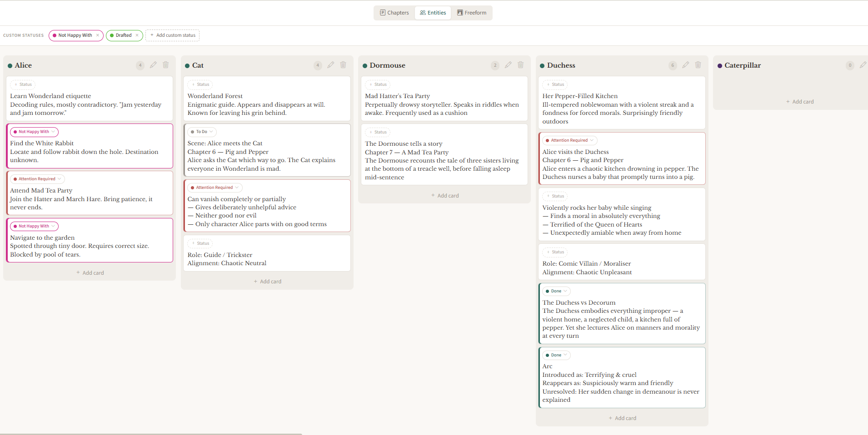Set status on Her Pepper-Filled Kitchen card
Screen dimensions: 868x435
pyautogui.click(x=555, y=84)
